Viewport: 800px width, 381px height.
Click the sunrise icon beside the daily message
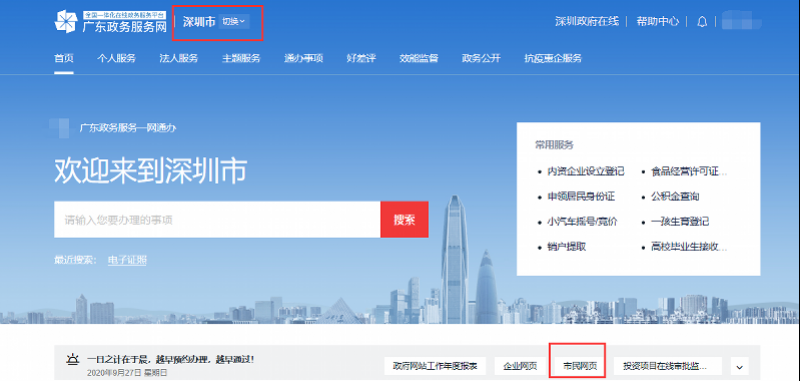tap(73, 361)
